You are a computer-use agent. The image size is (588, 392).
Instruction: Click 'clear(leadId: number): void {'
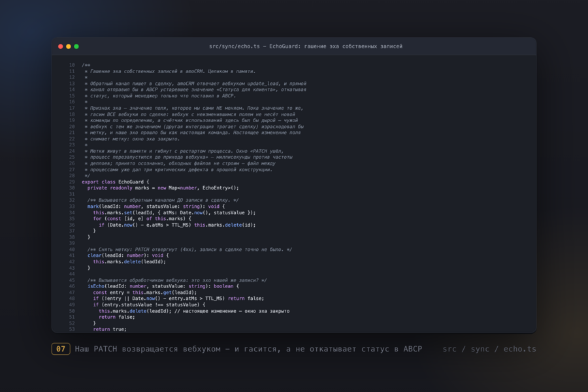pos(128,255)
